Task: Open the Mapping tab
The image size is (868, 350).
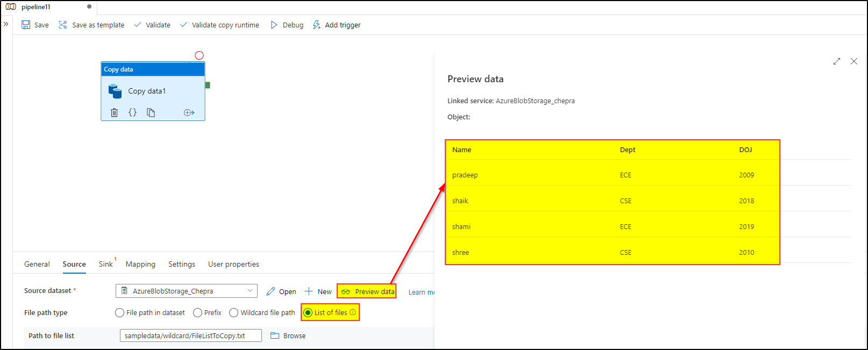Action: [x=140, y=264]
